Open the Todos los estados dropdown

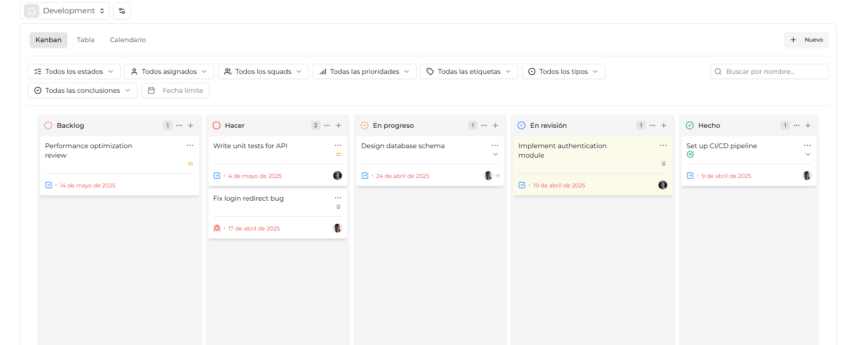click(x=74, y=71)
